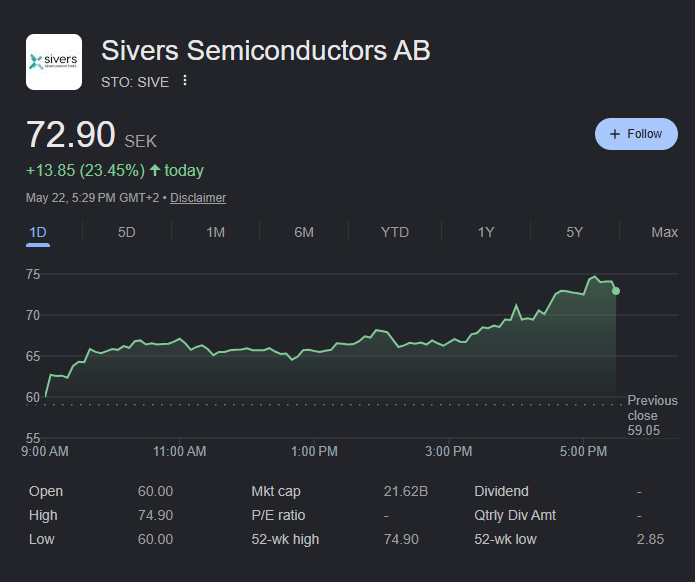Click the 9:00 AM axis label
The width and height of the screenshot is (695, 582).
click(45, 451)
